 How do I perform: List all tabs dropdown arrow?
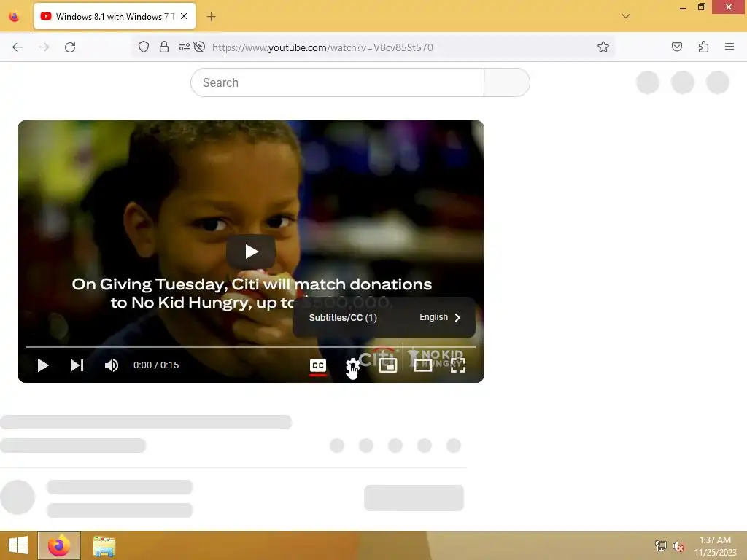[x=625, y=16]
